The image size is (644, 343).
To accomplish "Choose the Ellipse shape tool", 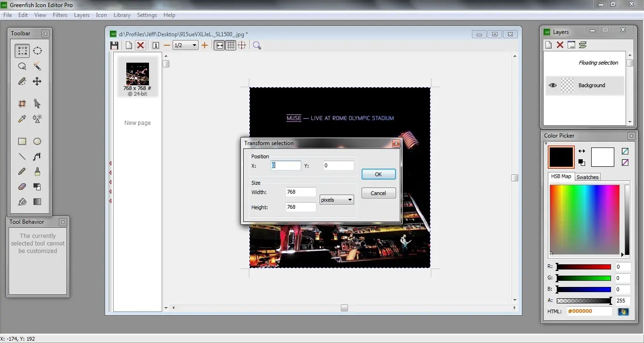I will click(x=37, y=141).
